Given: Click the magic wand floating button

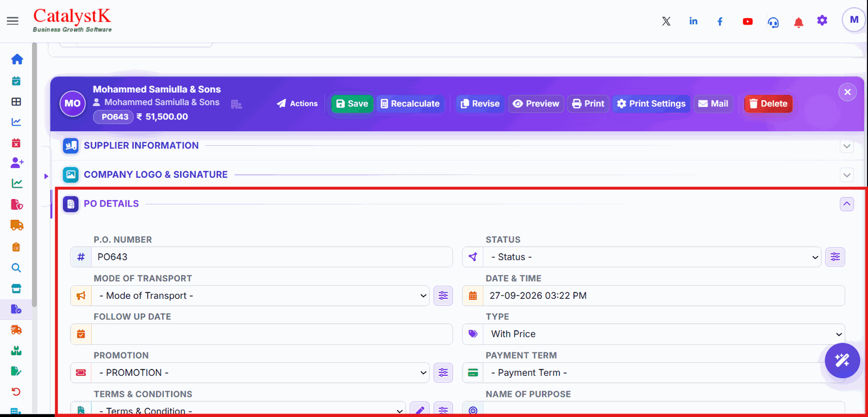Looking at the screenshot, I should tap(843, 361).
